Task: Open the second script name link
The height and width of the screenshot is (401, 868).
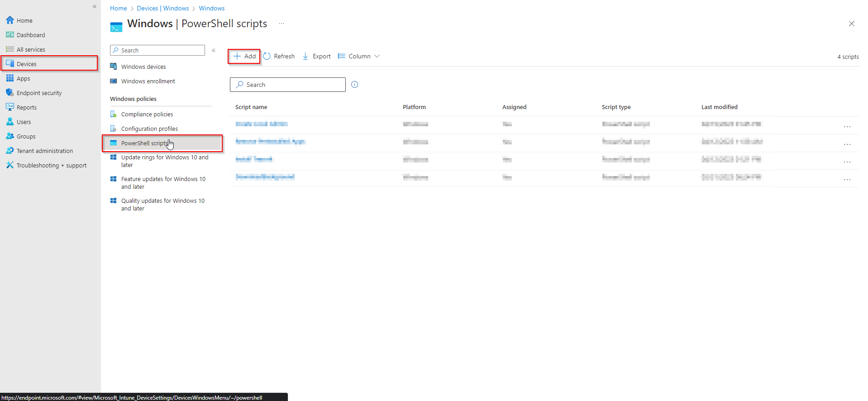Action: pos(271,142)
